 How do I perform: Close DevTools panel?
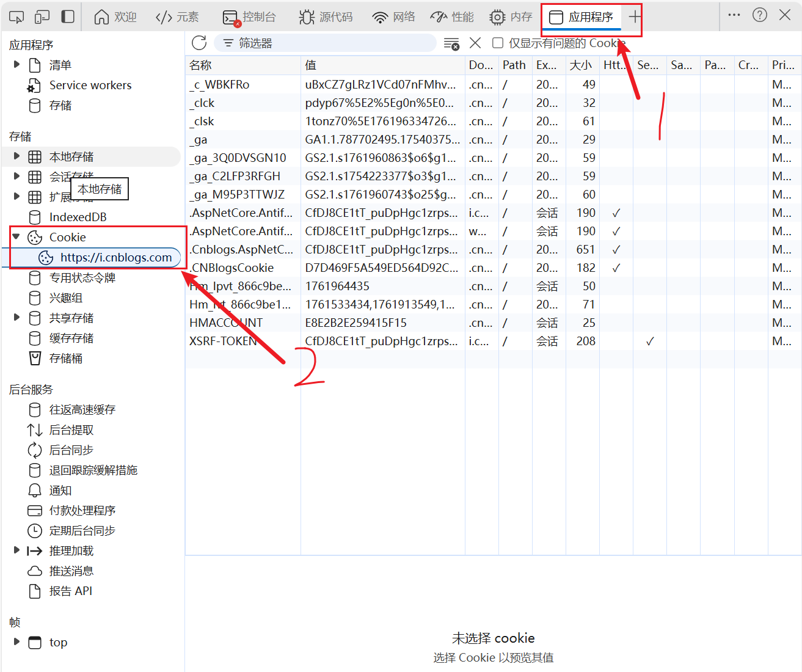(785, 15)
